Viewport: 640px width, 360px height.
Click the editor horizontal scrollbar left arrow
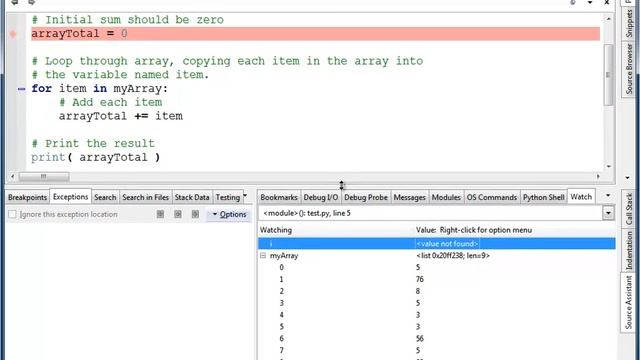point(13,176)
